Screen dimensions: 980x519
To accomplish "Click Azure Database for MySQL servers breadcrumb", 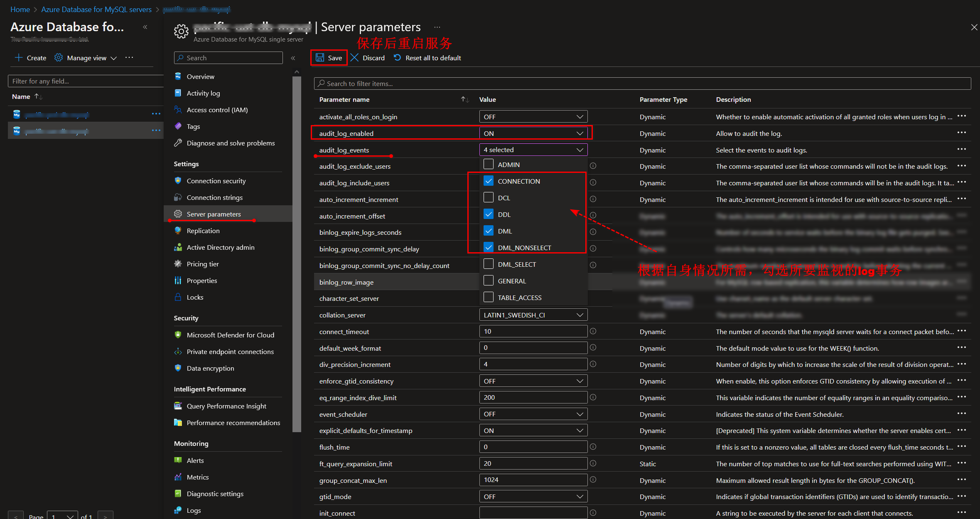I will (96, 9).
